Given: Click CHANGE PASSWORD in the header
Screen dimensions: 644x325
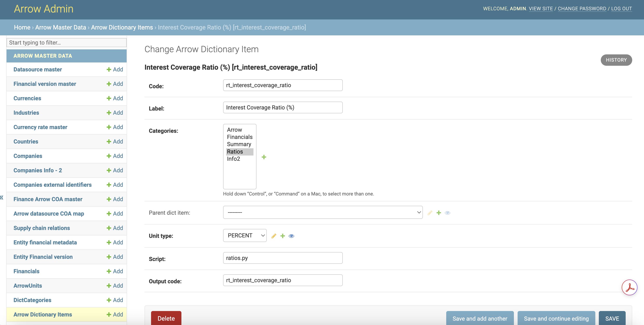Looking at the screenshot, I should [x=582, y=9].
